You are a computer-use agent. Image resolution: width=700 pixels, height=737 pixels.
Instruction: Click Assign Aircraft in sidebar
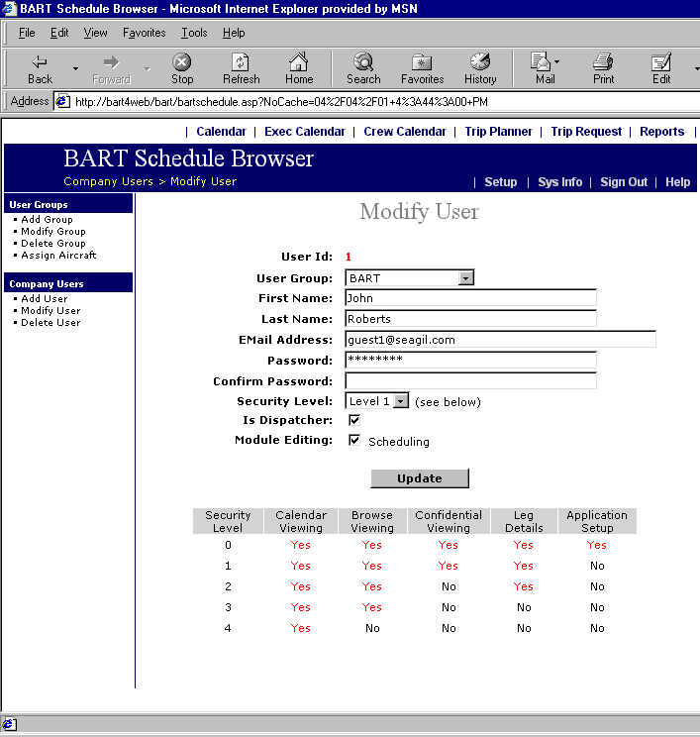click(58, 256)
